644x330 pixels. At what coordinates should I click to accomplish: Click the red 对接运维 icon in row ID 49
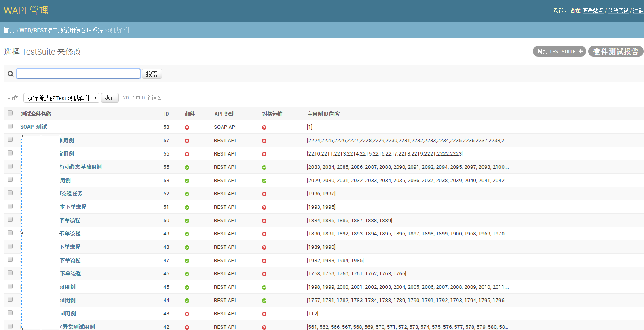tap(264, 234)
